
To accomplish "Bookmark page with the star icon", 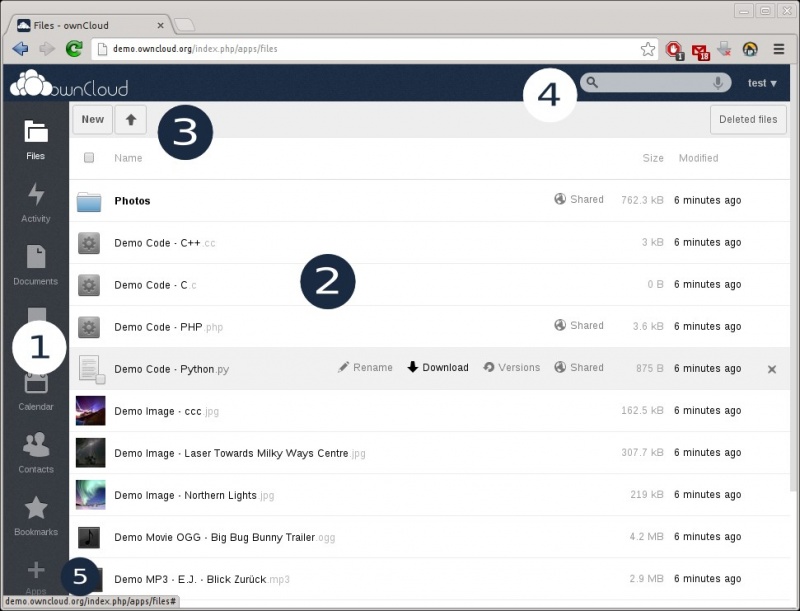I will (x=647, y=49).
